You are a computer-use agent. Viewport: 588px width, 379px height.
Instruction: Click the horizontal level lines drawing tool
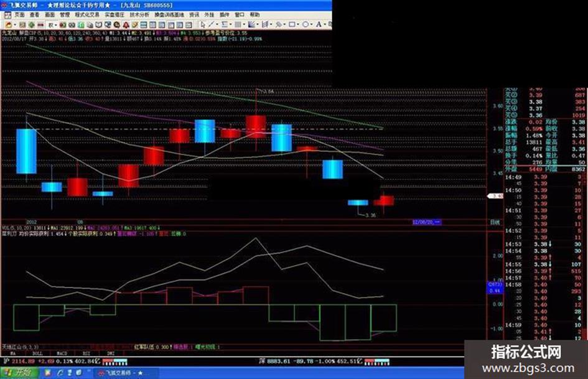pos(224,25)
